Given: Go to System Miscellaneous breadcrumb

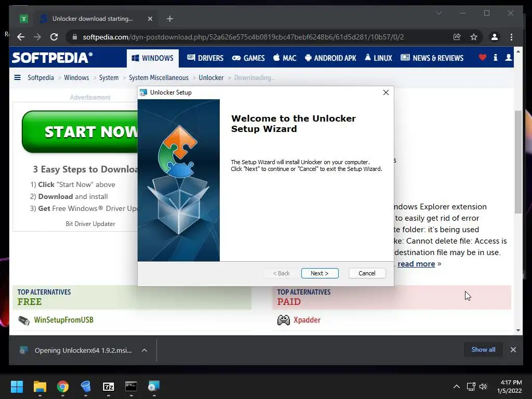Looking at the screenshot, I should (158, 78).
